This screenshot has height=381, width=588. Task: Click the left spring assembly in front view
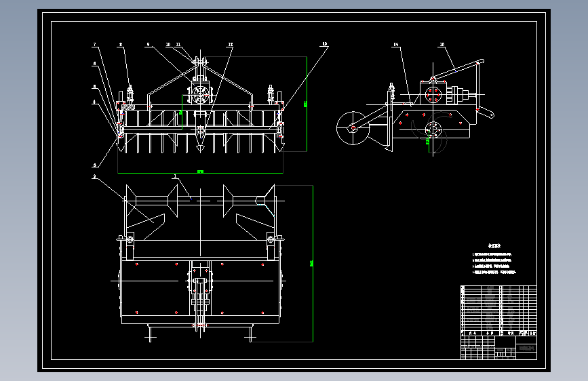pyautogui.click(x=130, y=94)
